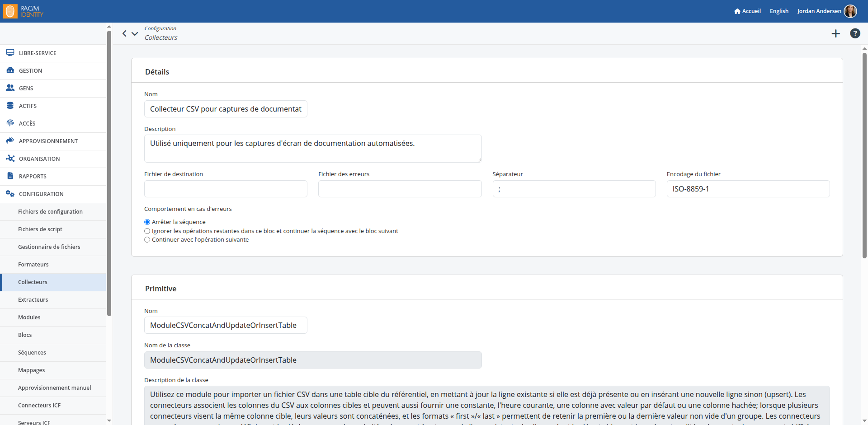868x425 pixels.
Task: Go to Fichiers de script
Action: pos(53,229)
